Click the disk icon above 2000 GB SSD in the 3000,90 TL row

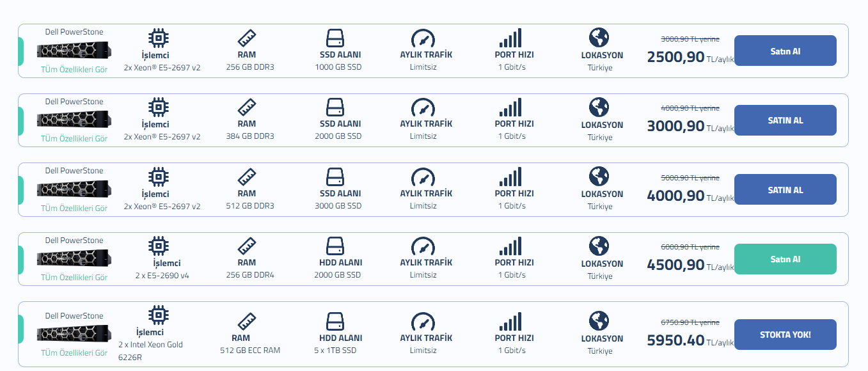(335, 107)
